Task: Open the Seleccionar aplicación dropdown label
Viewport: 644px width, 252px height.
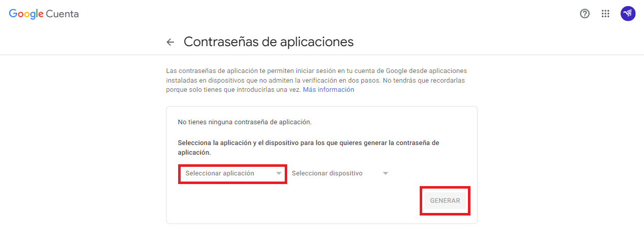Action: click(220, 173)
